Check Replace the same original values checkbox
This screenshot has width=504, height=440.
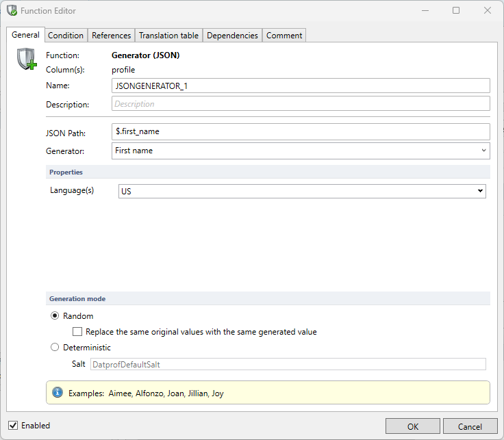77,331
